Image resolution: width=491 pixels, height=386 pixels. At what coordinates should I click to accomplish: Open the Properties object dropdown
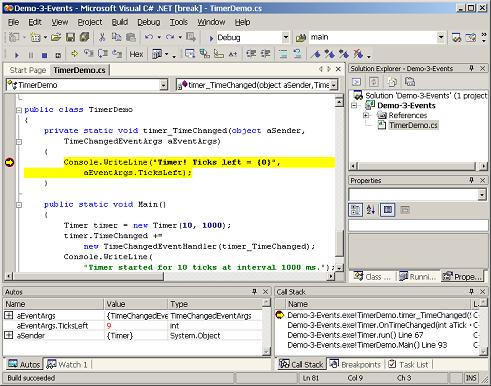click(482, 194)
